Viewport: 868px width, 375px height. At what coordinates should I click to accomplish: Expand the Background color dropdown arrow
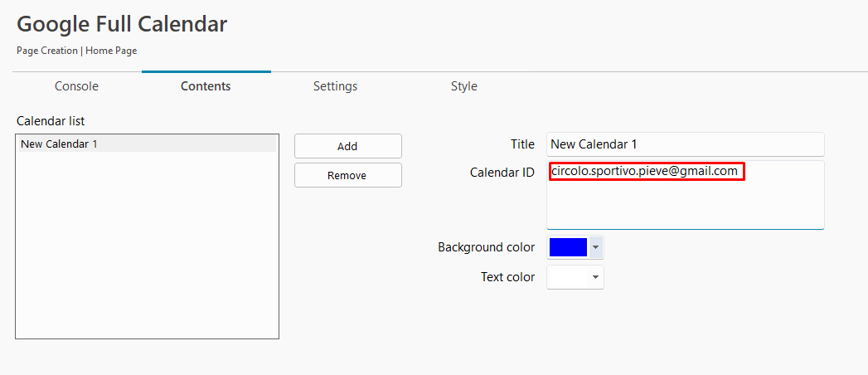[x=595, y=247]
